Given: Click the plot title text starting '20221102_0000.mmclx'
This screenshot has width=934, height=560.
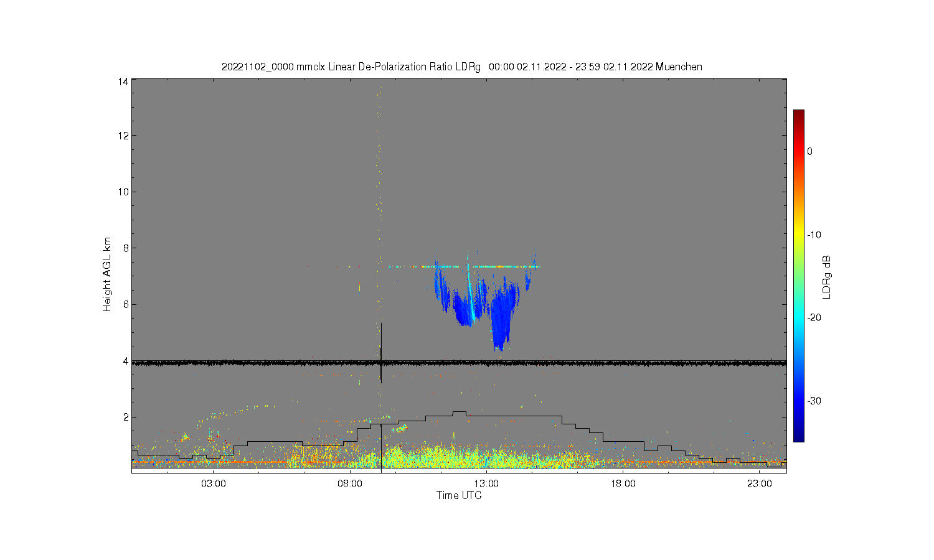Looking at the screenshot, I should [461, 67].
